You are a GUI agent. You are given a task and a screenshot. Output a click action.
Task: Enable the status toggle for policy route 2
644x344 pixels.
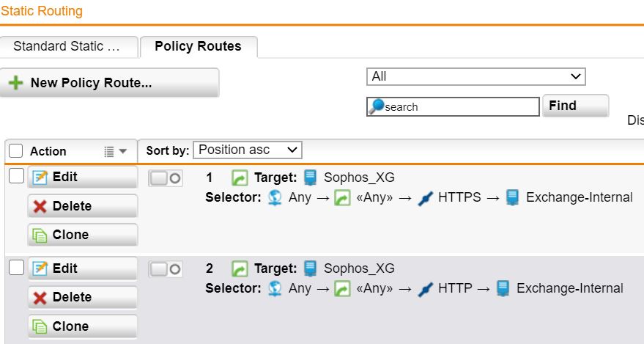[166, 269]
